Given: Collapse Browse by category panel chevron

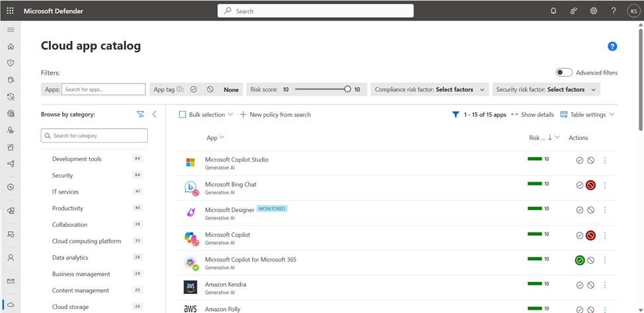Looking at the screenshot, I should tap(155, 114).
